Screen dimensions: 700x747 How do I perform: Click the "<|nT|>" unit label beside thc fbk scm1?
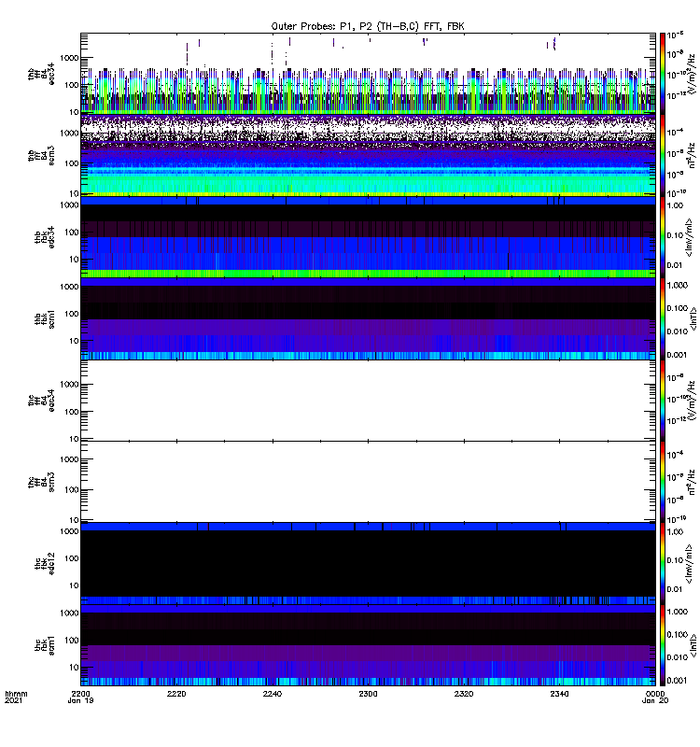693,645
